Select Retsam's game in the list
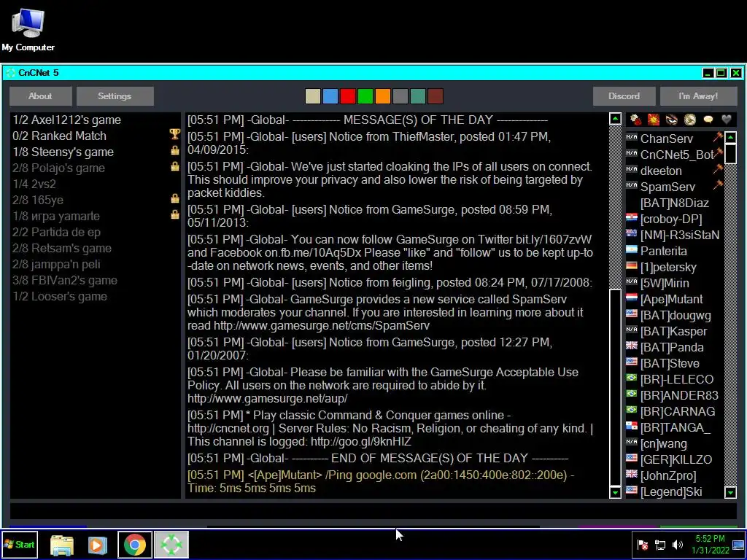Screen dimensions: 747x560 point(96,248)
